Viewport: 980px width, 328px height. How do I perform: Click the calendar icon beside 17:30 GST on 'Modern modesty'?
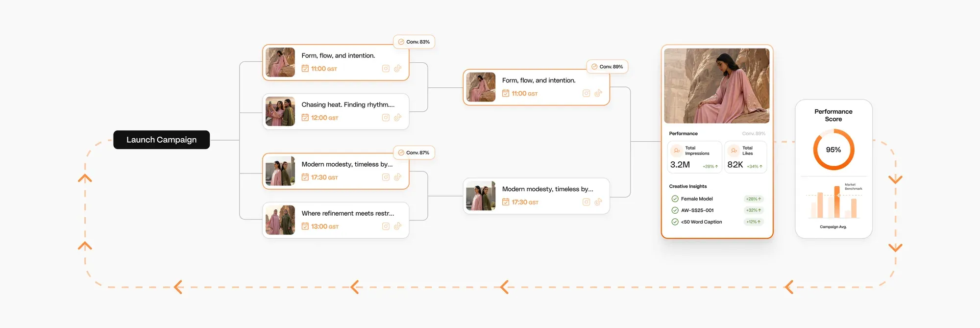pos(304,177)
